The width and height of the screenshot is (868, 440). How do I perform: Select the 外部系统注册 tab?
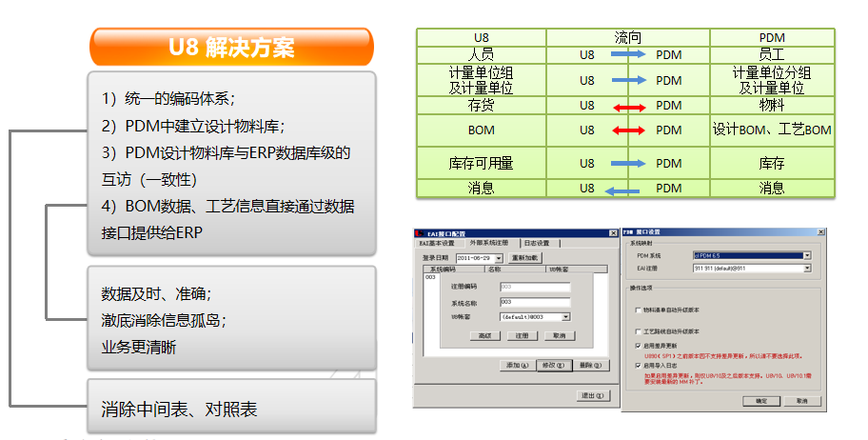(x=489, y=243)
